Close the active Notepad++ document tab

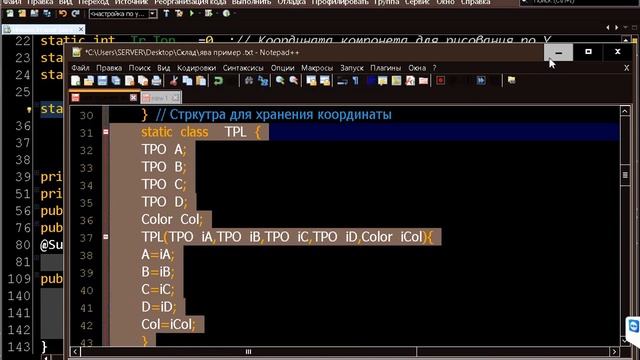133,98
